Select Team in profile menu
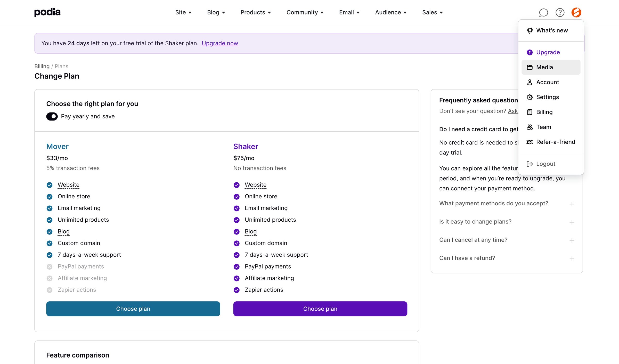This screenshot has height=364, width=619. click(x=551, y=127)
